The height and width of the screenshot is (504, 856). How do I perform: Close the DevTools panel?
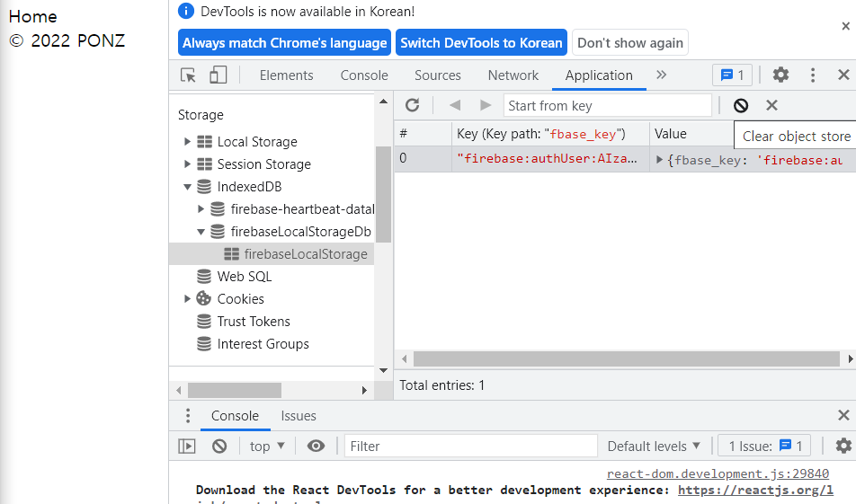pos(843,75)
